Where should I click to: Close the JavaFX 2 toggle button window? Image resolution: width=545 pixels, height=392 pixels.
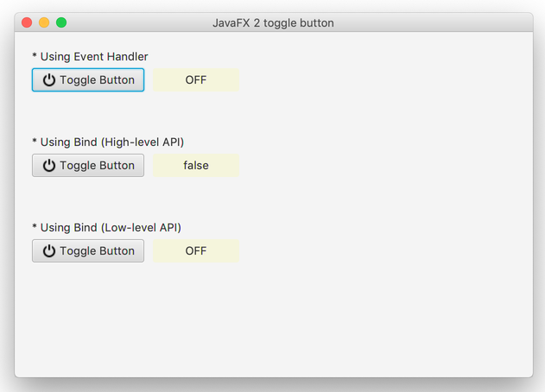pos(27,22)
